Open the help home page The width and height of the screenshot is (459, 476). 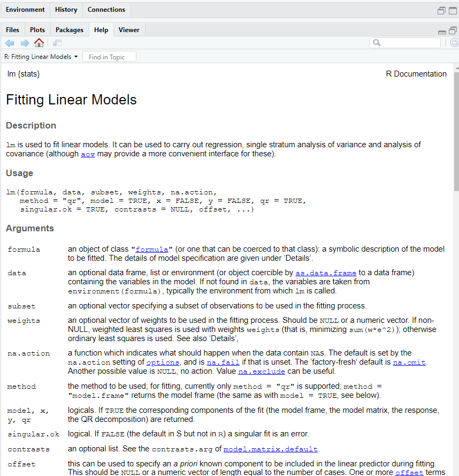pyautogui.click(x=39, y=43)
